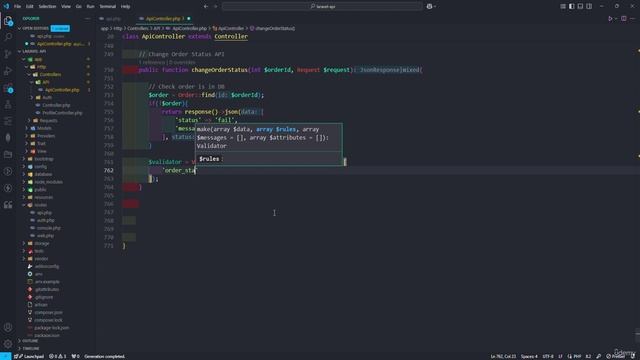Open the Explorer view in activity bar

click(x=8, y=21)
